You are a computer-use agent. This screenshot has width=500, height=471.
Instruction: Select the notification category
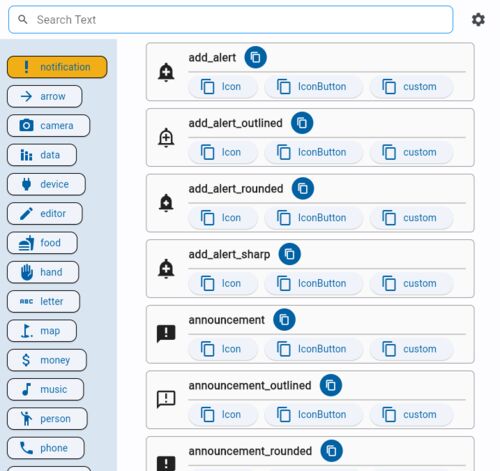coord(57,67)
